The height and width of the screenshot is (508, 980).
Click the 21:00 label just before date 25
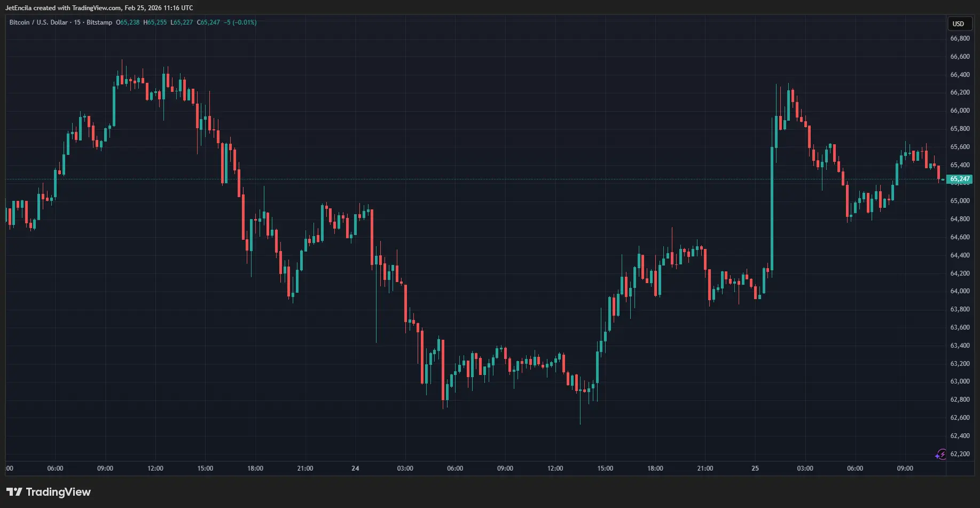[705, 468]
